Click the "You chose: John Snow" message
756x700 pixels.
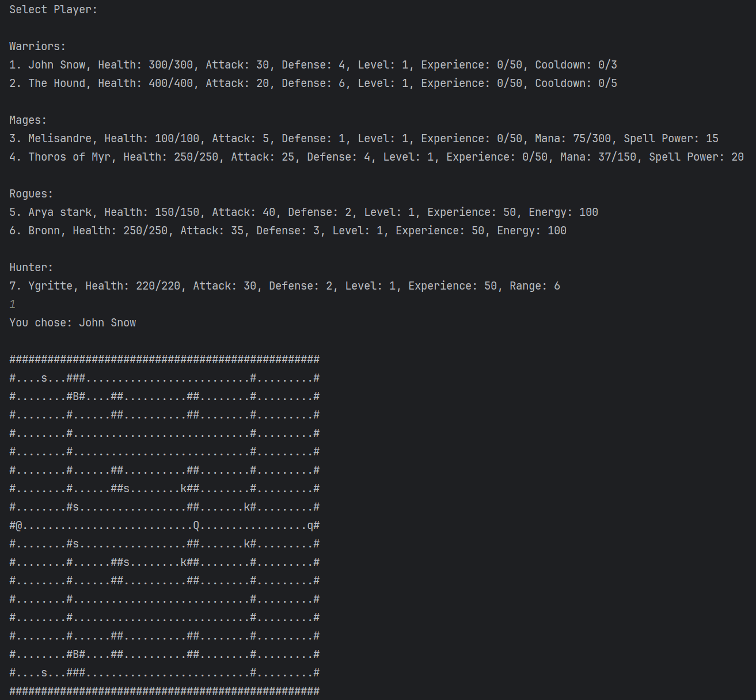click(x=73, y=323)
